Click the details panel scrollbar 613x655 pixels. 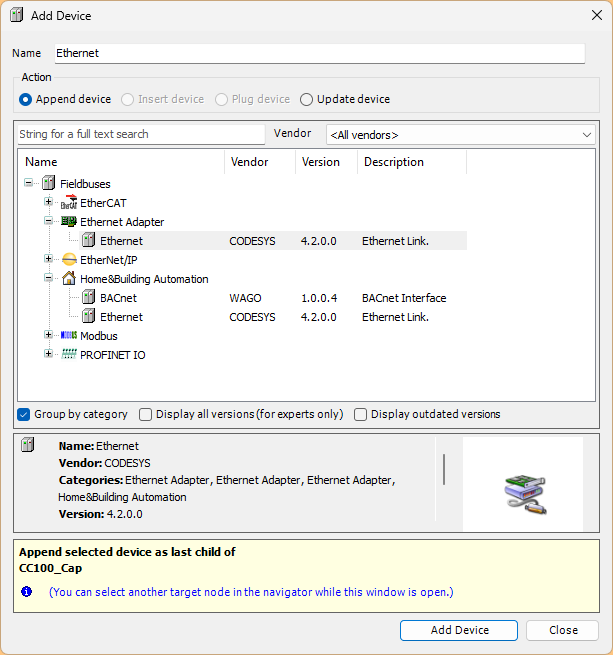click(x=444, y=470)
